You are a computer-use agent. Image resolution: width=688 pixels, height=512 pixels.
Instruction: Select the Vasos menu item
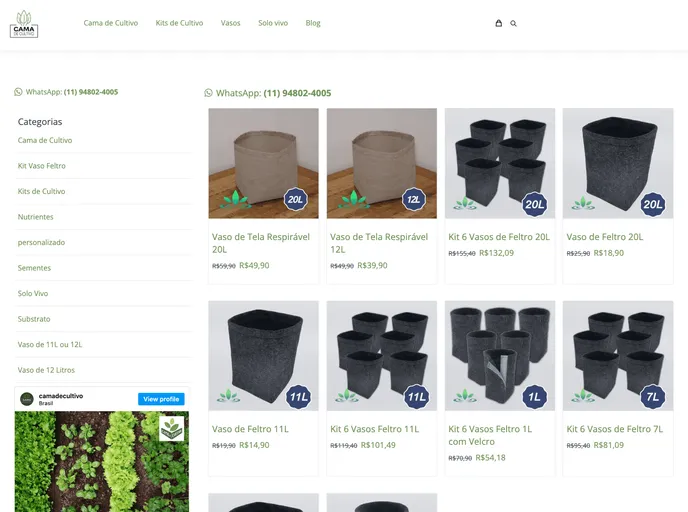(x=231, y=23)
